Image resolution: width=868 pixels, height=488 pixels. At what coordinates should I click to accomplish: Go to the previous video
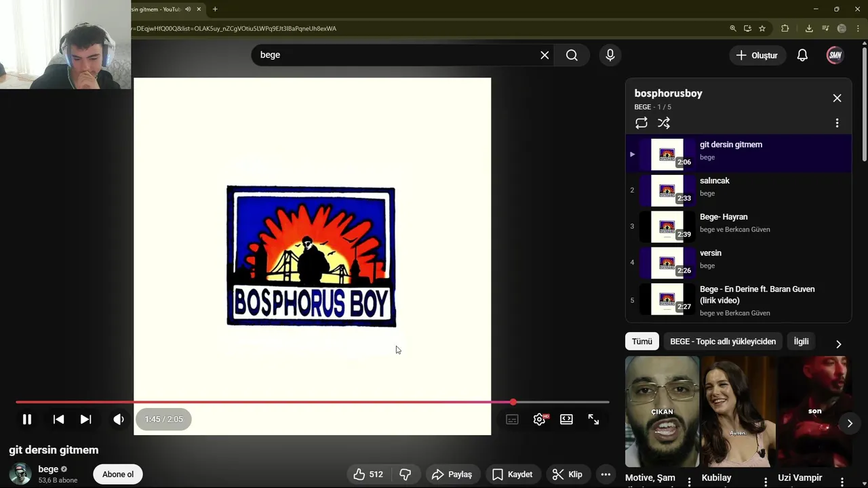[x=59, y=420]
